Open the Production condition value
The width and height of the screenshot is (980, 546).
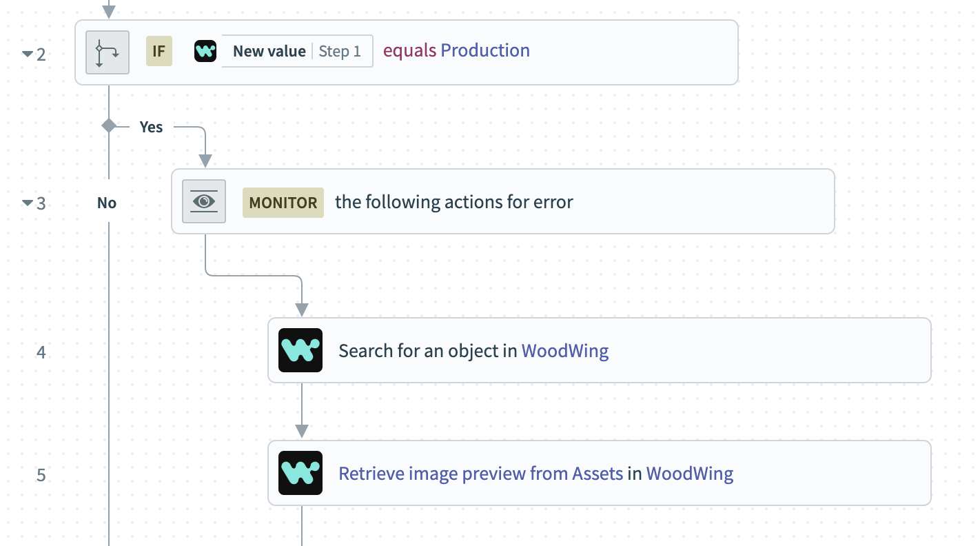(485, 50)
